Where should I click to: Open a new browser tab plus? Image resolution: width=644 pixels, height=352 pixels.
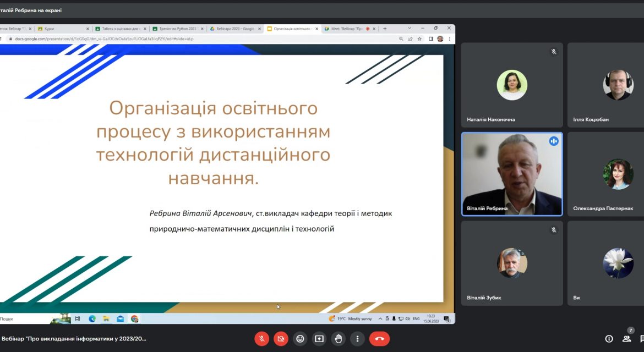385,29
